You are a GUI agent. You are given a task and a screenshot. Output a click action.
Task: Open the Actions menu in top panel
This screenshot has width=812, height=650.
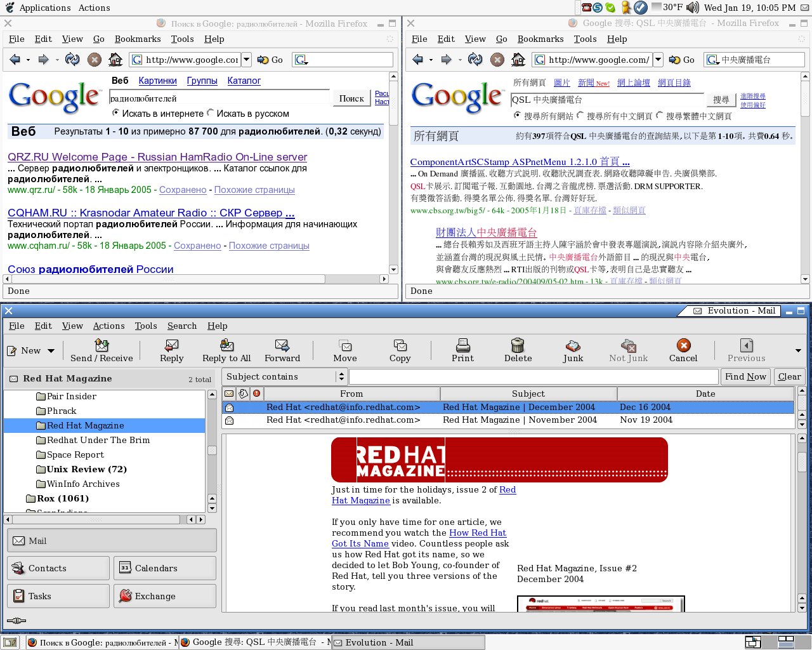pyautogui.click(x=95, y=8)
